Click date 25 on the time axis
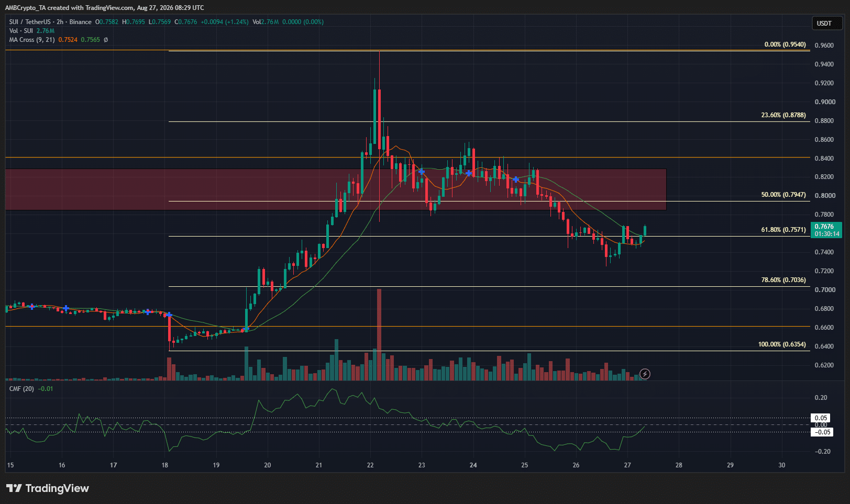 [x=525, y=465]
